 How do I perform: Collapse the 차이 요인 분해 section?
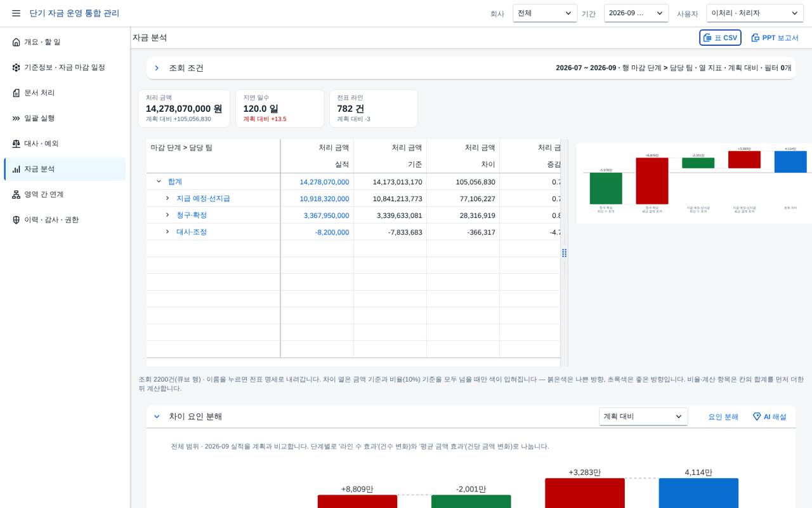tap(157, 417)
